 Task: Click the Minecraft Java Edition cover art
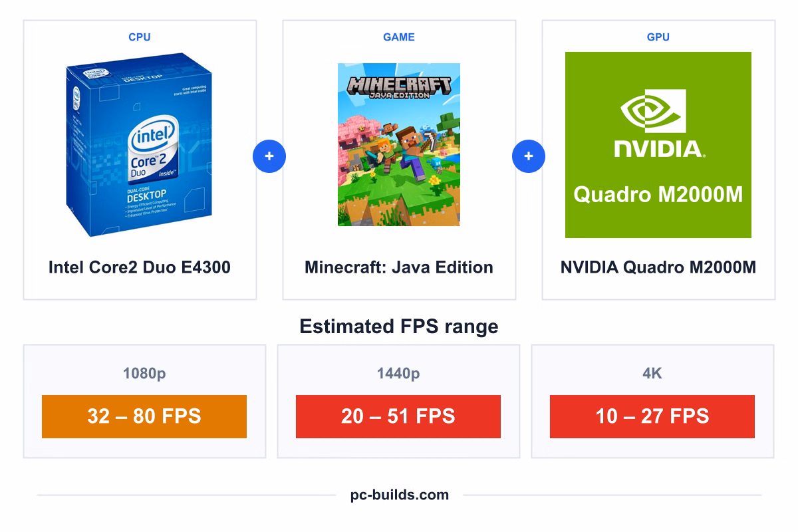399,144
